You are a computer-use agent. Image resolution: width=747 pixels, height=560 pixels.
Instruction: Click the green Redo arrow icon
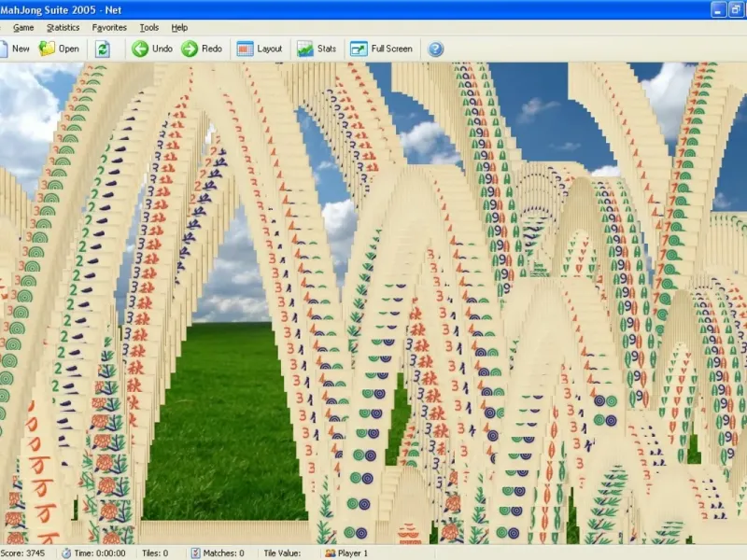point(190,49)
